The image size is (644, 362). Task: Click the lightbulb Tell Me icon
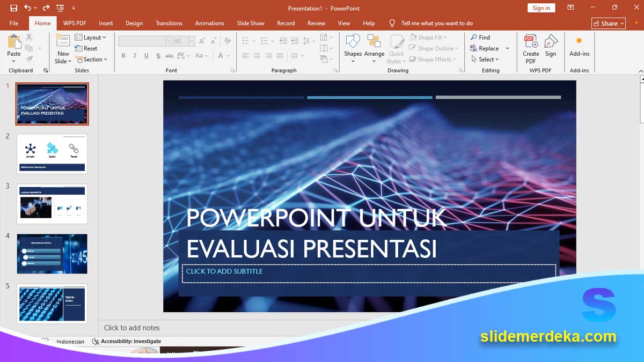(x=392, y=23)
